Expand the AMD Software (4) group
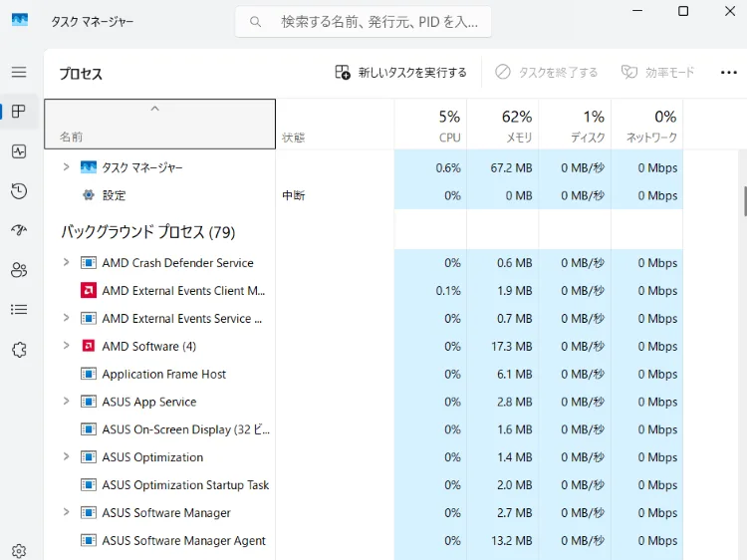 (x=66, y=347)
